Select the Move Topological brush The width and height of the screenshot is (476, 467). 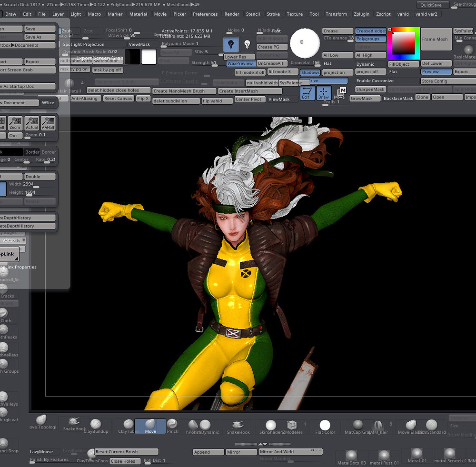click(x=42, y=422)
